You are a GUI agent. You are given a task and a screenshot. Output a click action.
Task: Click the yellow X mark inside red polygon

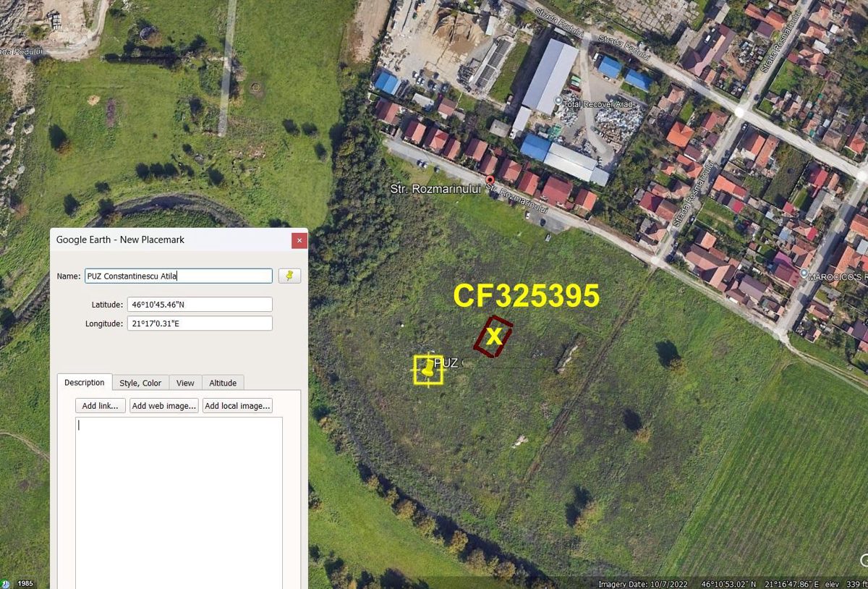[494, 336]
